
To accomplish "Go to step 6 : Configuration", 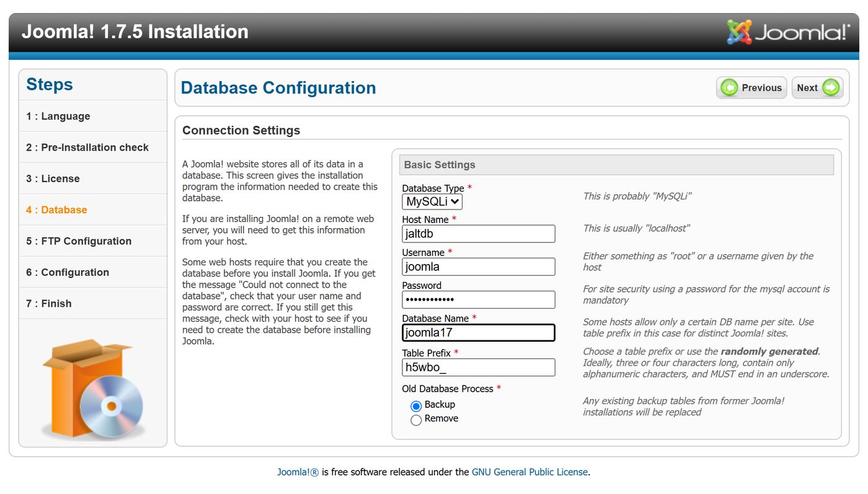I will (x=93, y=272).
